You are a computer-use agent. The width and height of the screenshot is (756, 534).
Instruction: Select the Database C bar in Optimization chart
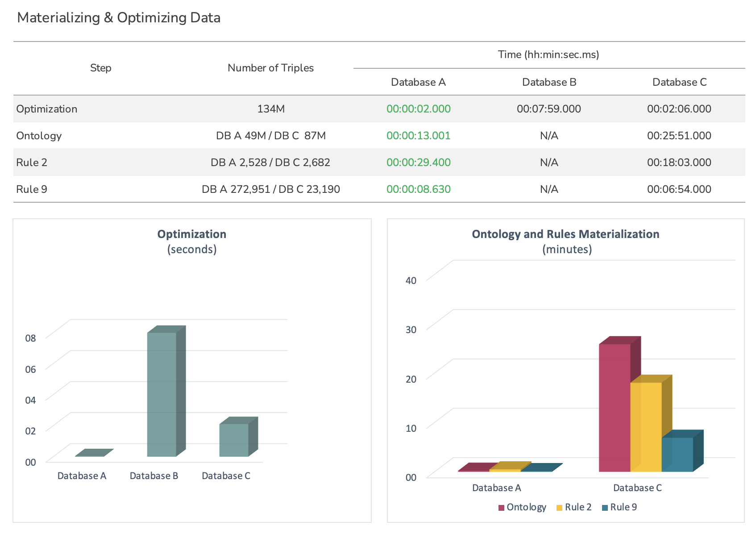[x=234, y=440]
